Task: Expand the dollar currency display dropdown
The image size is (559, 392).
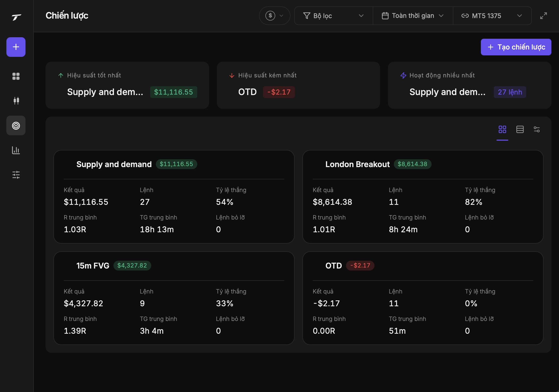Action: [274, 16]
